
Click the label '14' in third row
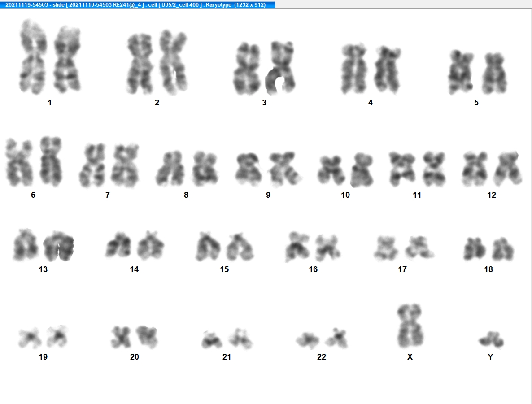click(x=134, y=269)
